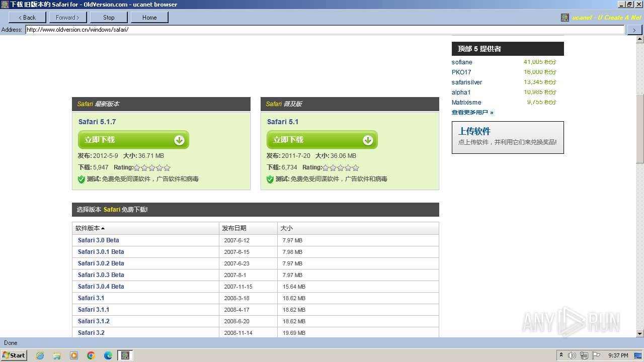
Task: Click the address bar URL field
Action: click(325, 30)
